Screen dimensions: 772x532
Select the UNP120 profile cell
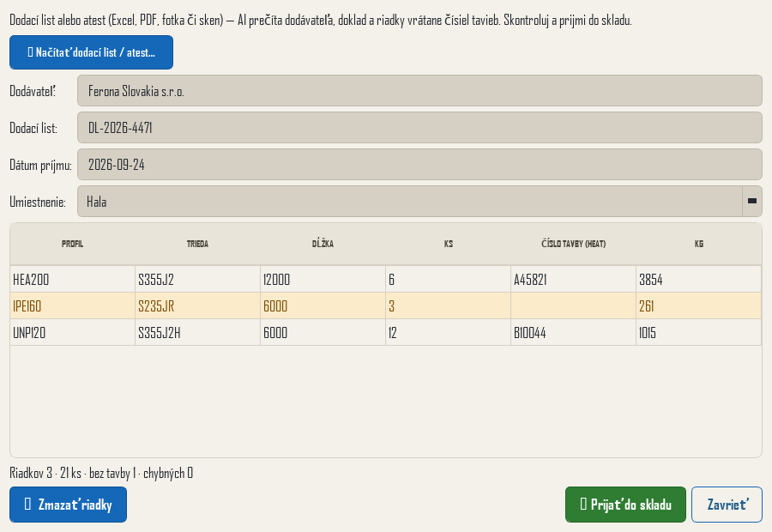tap(72, 333)
